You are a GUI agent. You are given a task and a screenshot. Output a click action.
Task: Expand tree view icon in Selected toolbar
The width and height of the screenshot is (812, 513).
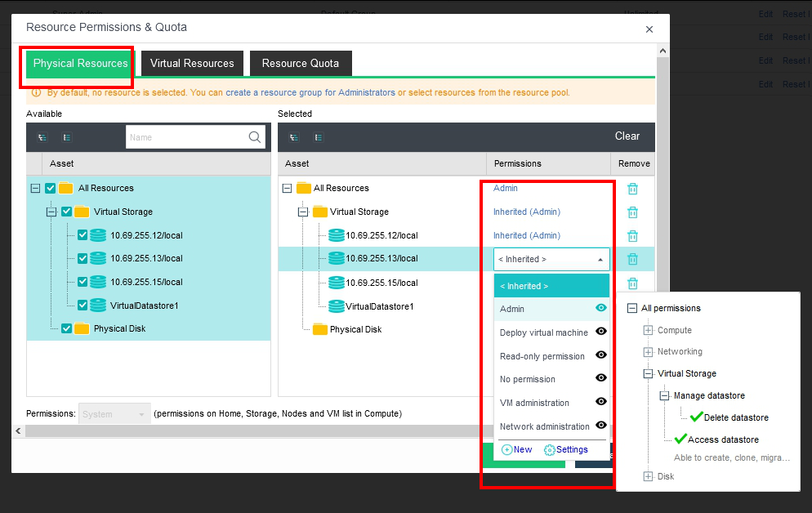[294, 137]
